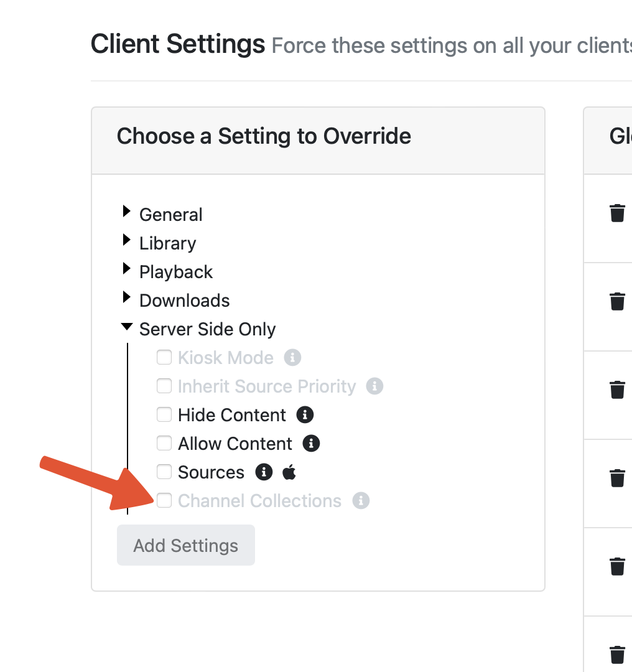
Task: Collapse the Server Side Only section
Action: click(x=127, y=326)
